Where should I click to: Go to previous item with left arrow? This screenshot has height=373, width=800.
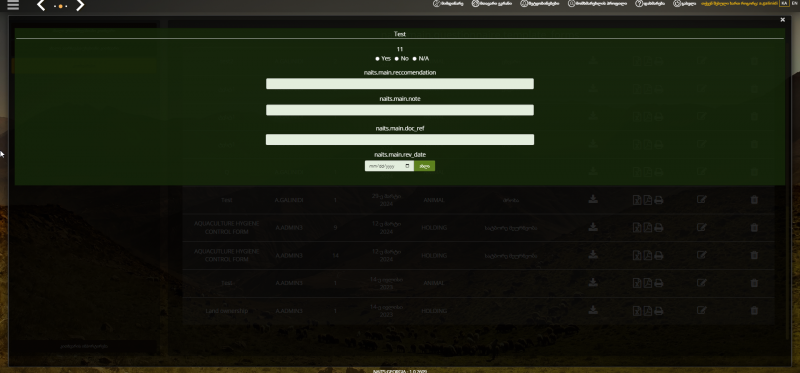click(x=41, y=6)
